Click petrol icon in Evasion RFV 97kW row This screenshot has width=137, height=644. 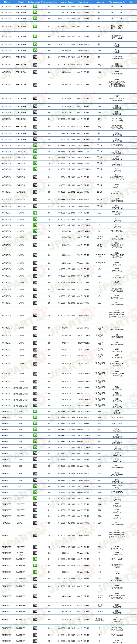pos(35,163)
